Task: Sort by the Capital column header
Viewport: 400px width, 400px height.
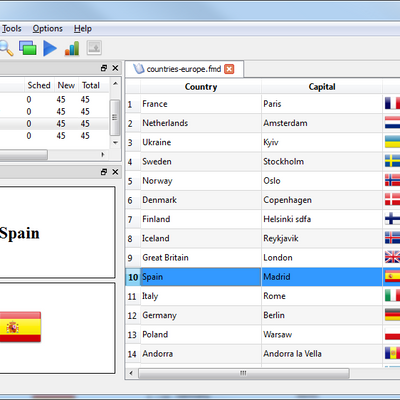Action: click(322, 87)
